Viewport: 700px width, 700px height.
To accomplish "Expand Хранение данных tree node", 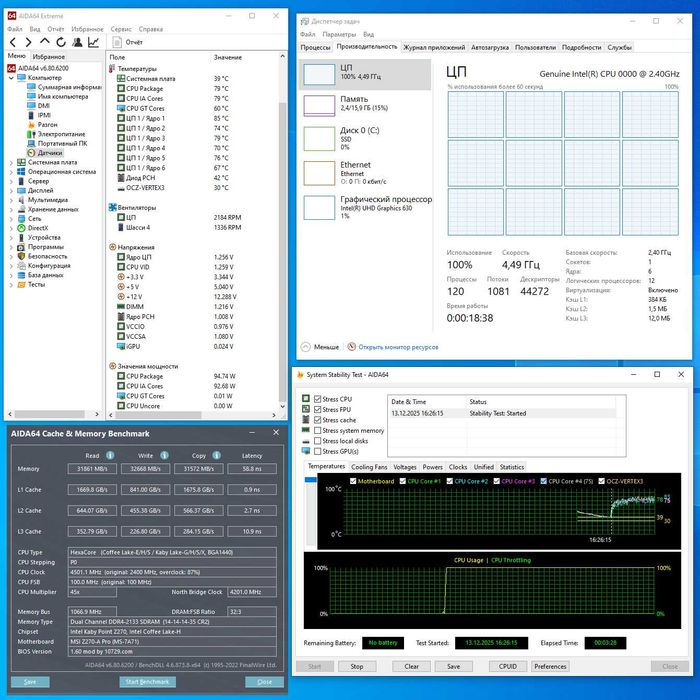I will click(11, 209).
